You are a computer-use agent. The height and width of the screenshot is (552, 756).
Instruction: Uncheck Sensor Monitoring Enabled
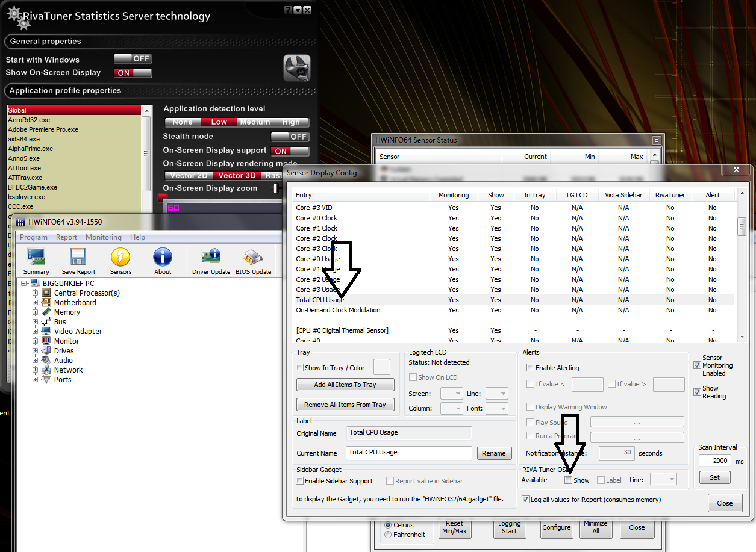[x=697, y=365]
